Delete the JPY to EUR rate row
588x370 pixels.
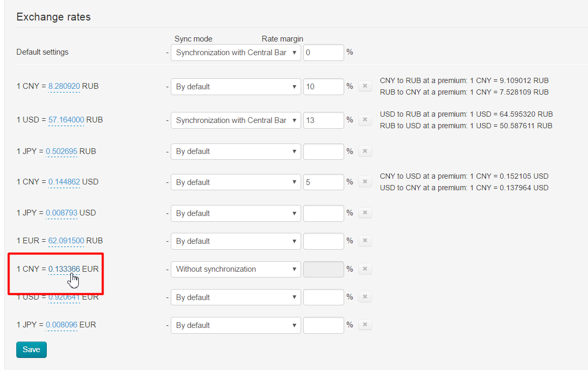[365, 325]
